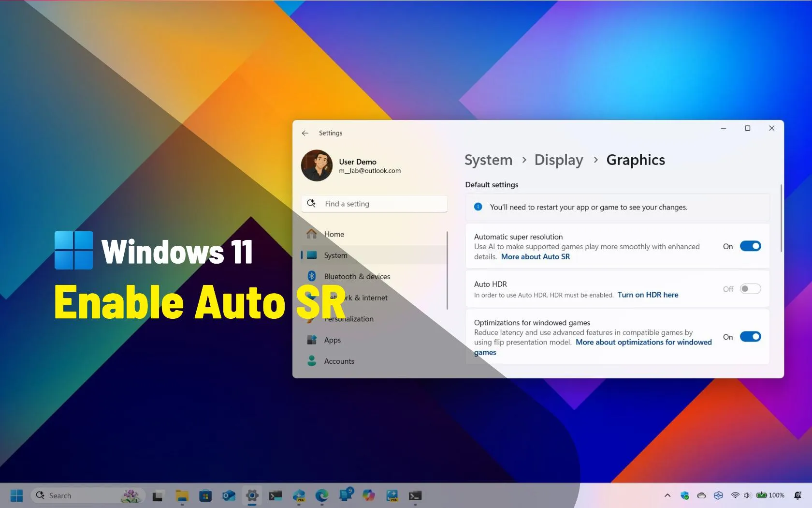Open the last terminal icon on taskbar

415,495
